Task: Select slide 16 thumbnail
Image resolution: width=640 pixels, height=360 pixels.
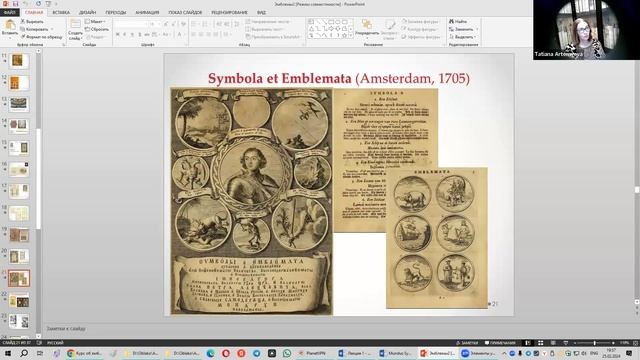Action: 19,169
